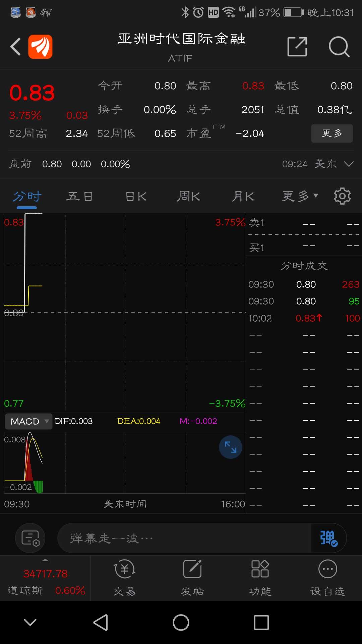Tap the 10:02 trade row at 0.83

tap(304, 318)
